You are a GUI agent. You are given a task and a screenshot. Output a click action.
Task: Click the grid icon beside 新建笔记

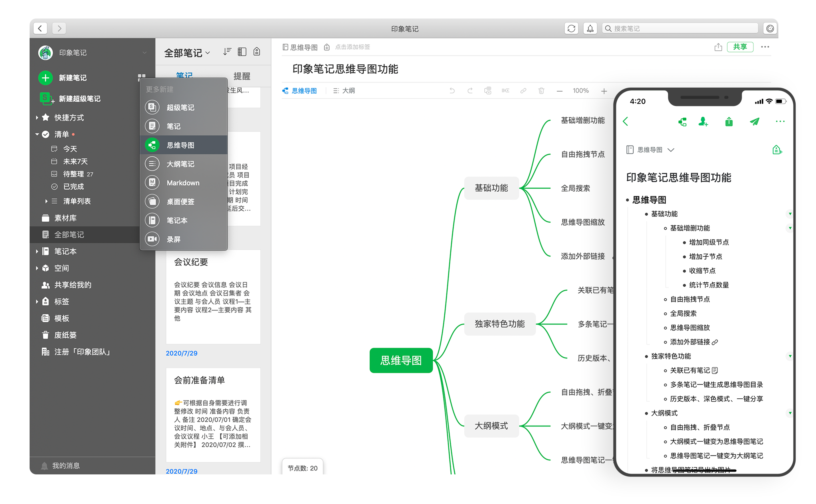pos(142,77)
